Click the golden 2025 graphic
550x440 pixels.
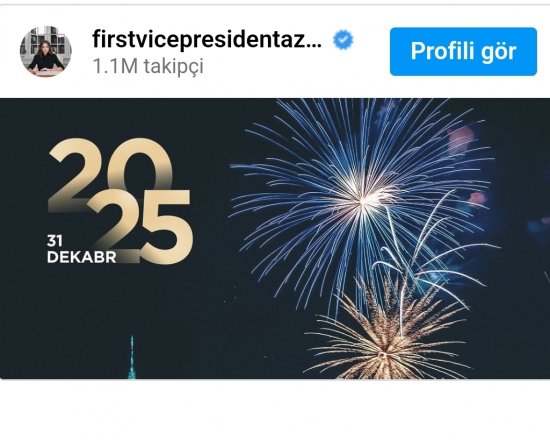[120, 200]
